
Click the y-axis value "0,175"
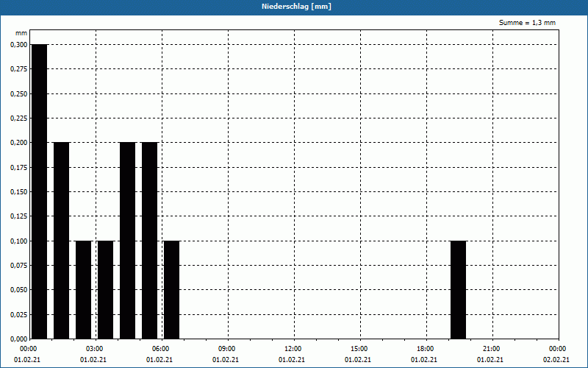point(19,168)
